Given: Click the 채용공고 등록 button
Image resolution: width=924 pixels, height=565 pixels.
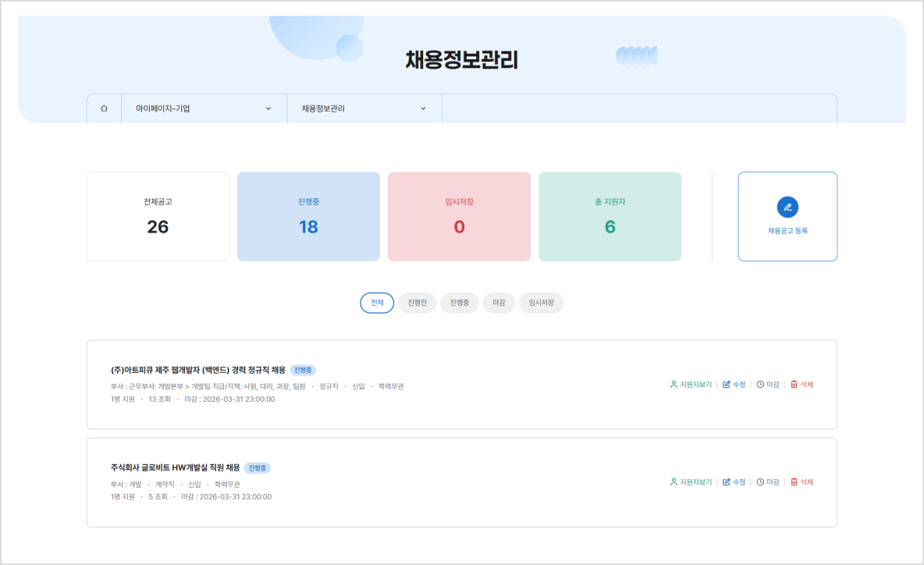Looking at the screenshot, I should pyautogui.click(x=787, y=216).
